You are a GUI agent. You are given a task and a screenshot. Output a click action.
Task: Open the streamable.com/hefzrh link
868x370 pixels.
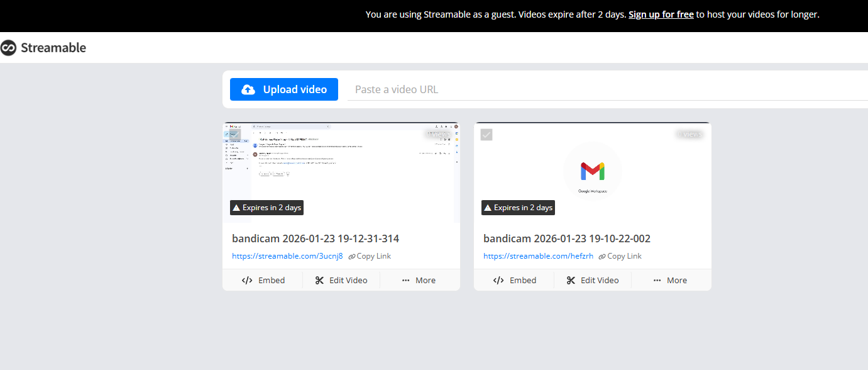(x=538, y=256)
